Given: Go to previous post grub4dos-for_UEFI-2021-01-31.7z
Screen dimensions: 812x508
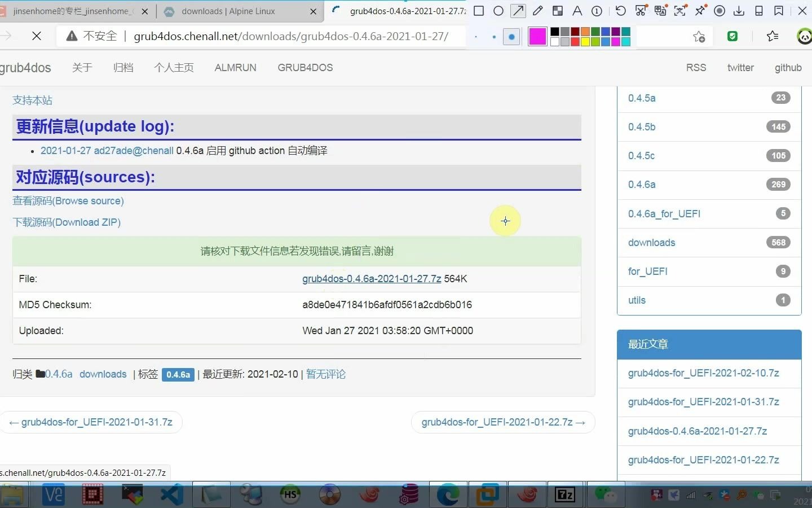Looking at the screenshot, I should [x=91, y=422].
